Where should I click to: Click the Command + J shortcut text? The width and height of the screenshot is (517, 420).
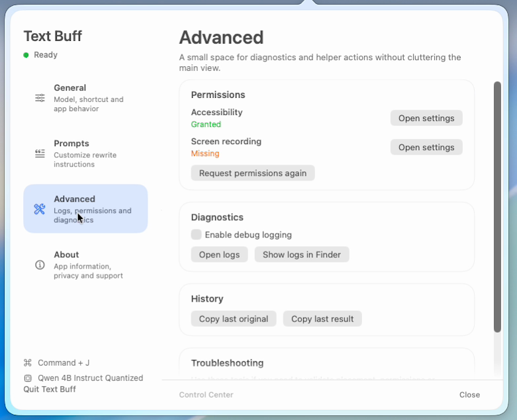[64, 362]
